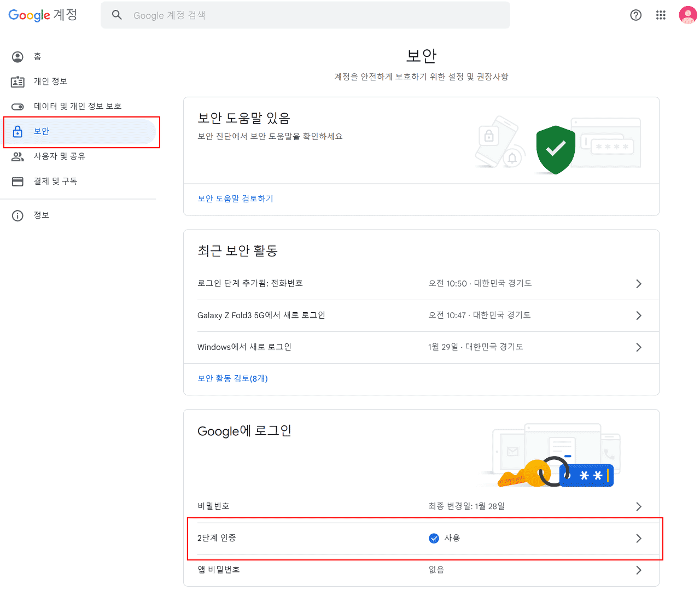Screen dimensions: 700x590
Task: Open 결제 및 구독 menu item
Action: point(78,182)
